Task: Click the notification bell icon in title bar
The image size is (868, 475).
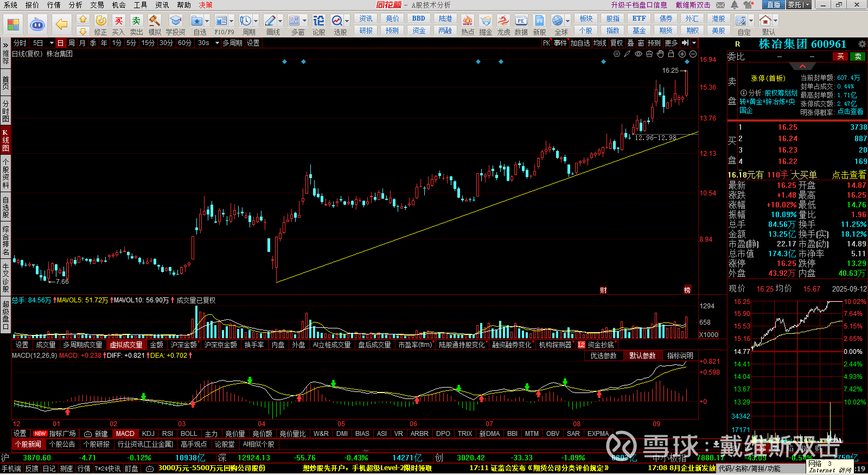Action: (x=734, y=5)
